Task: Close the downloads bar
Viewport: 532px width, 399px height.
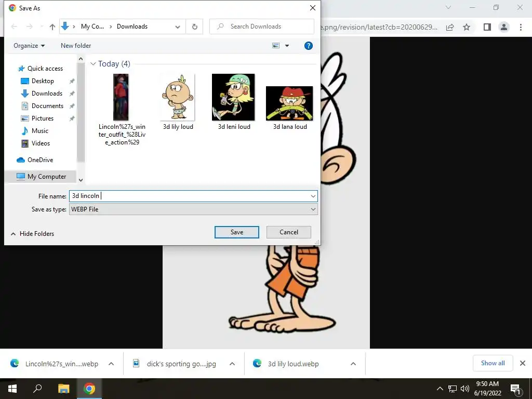Action: tap(523, 363)
